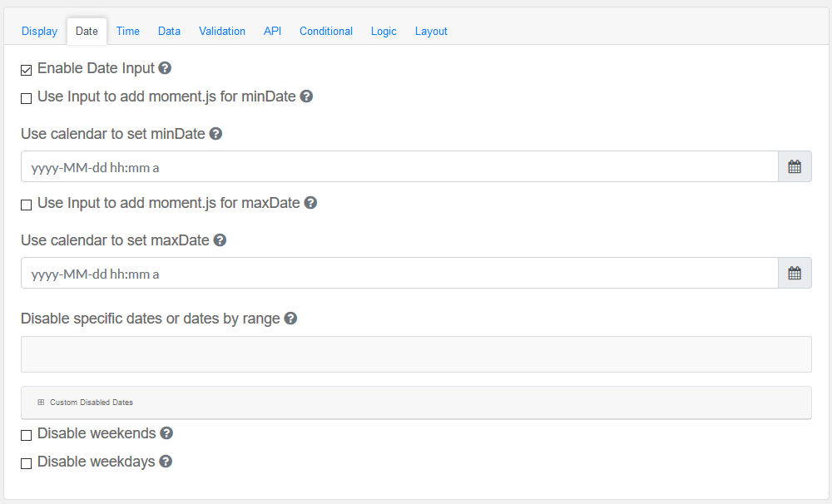This screenshot has height=504, width=832.
Task: Open the minDate calendar picker icon
Action: click(x=795, y=166)
